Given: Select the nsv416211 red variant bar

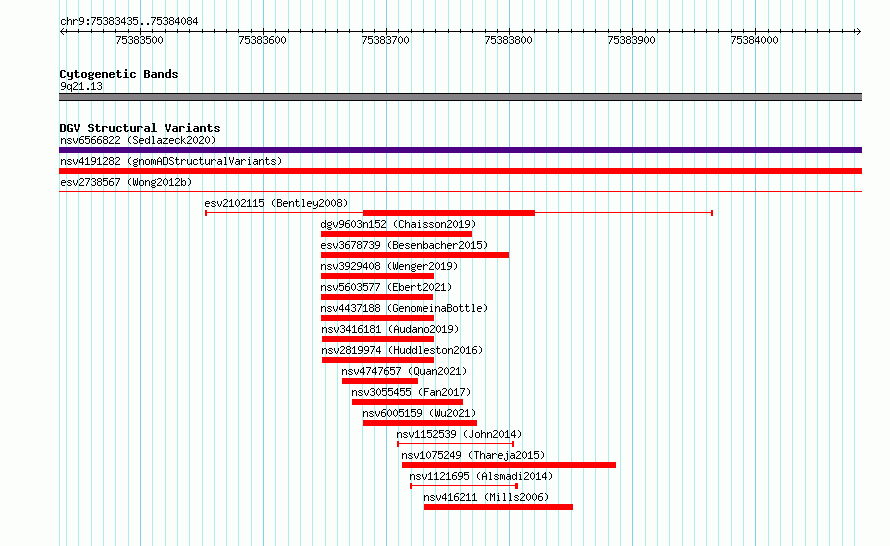Looking at the screenshot, I should tap(498, 507).
